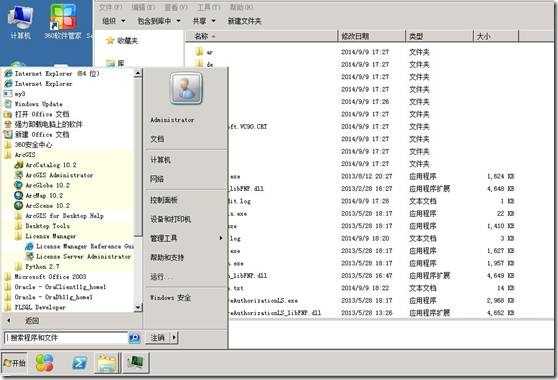Open the 文件(F) menu in Explorer
Viewport: 558px width, 380px height.
tap(110, 7)
